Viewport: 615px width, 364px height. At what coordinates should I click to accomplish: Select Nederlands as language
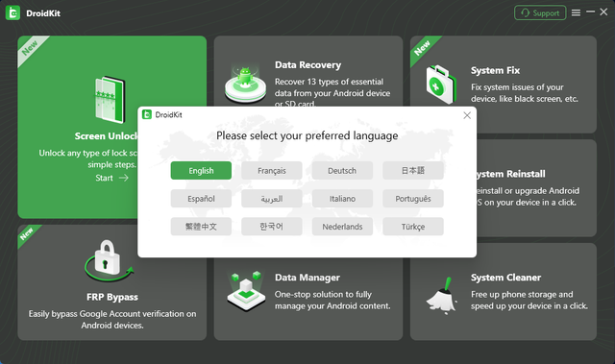pos(342,227)
